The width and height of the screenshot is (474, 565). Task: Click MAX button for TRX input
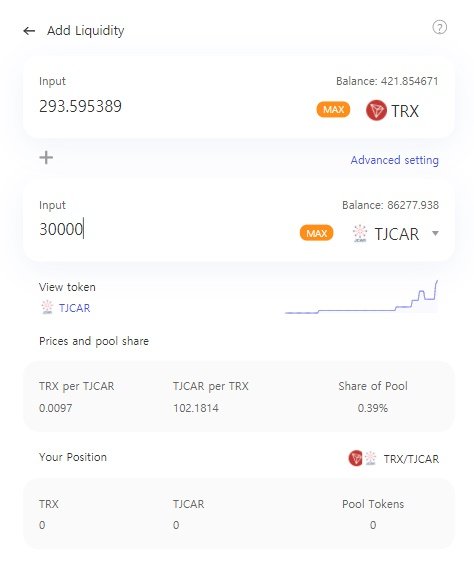[333, 110]
